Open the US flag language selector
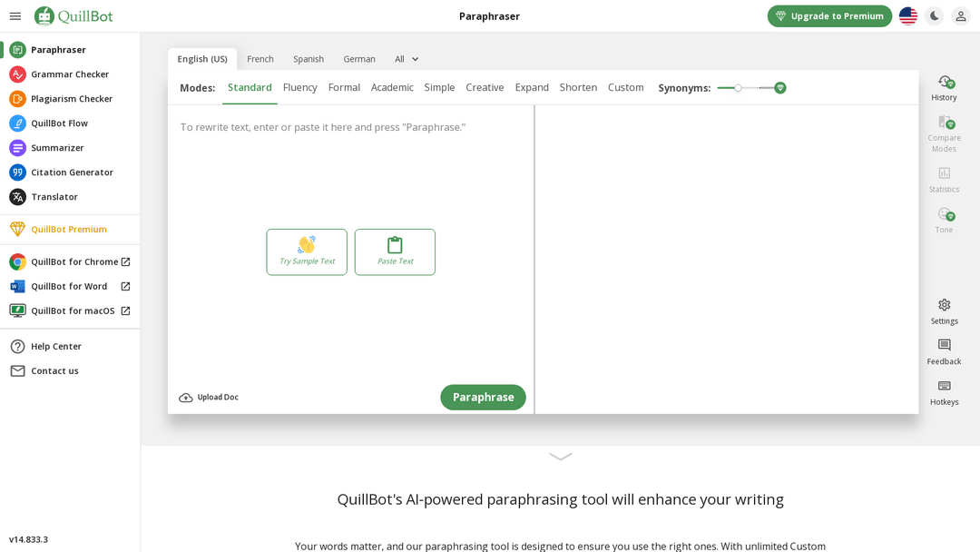Image resolution: width=980 pixels, height=552 pixels. tap(907, 16)
